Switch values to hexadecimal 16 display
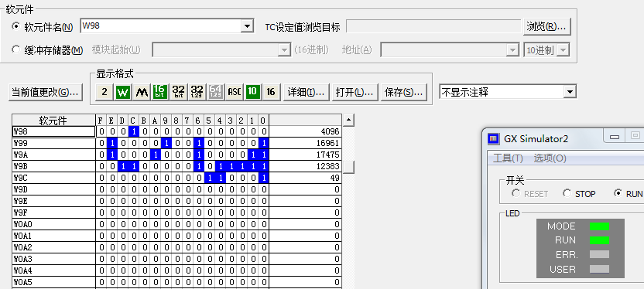The width and height of the screenshot is (644, 289). (x=271, y=92)
